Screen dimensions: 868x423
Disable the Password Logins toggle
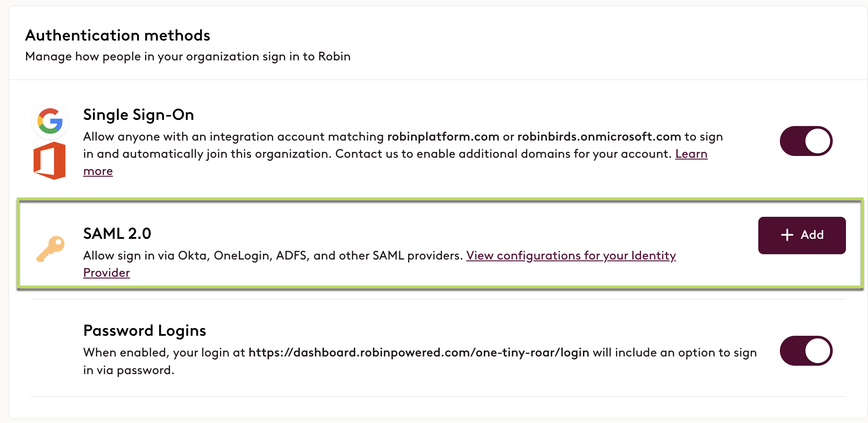coord(806,351)
